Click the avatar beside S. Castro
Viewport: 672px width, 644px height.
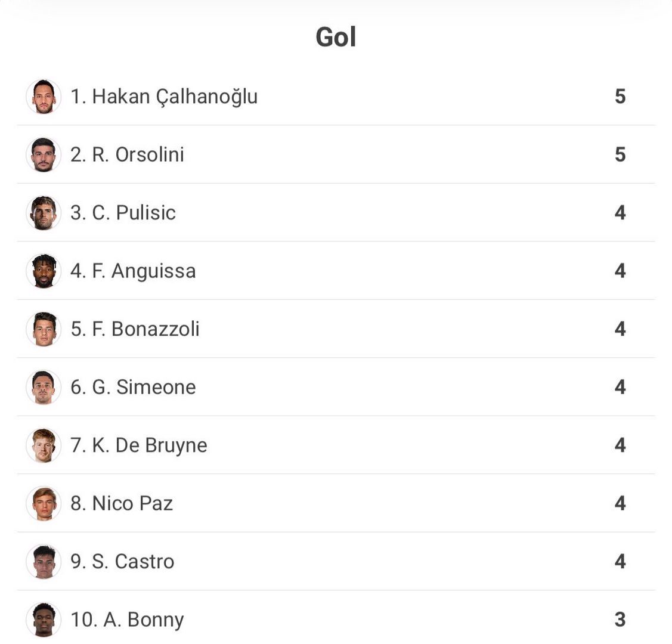click(44, 562)
